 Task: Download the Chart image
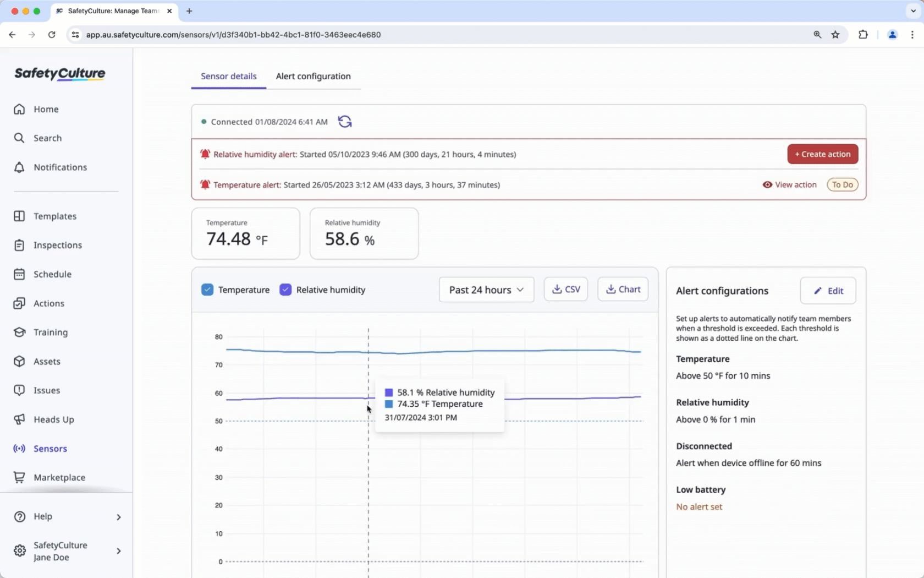623,289
